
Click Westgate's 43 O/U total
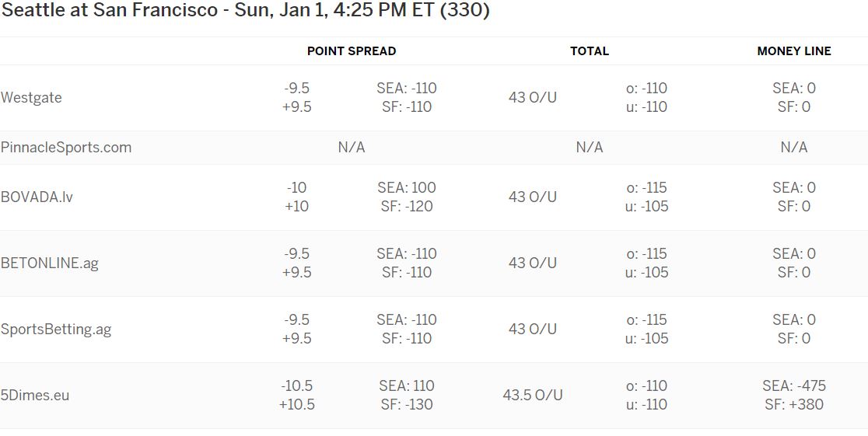tap(533, 97)
